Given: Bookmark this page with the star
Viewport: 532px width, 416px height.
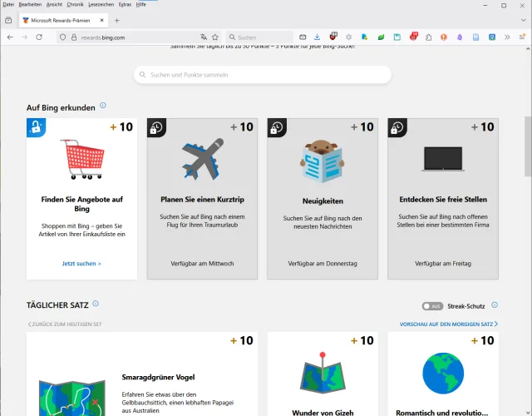Looking at the screenshot, I should (215, 37).
